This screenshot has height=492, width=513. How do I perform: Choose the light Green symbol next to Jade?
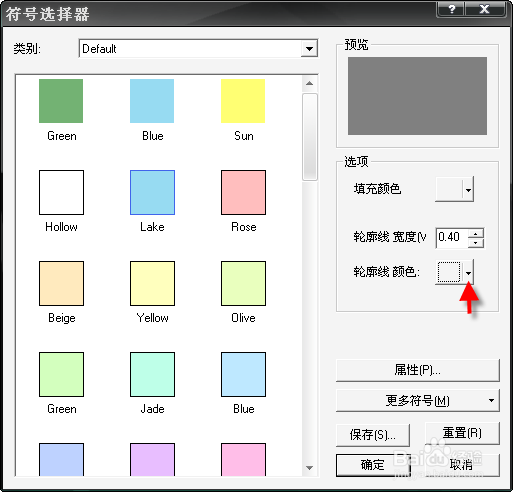pyautogui.click(x=61, y=374)
